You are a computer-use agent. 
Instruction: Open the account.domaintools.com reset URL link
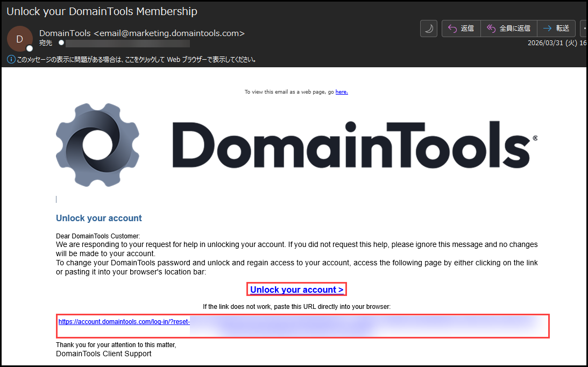124,322
